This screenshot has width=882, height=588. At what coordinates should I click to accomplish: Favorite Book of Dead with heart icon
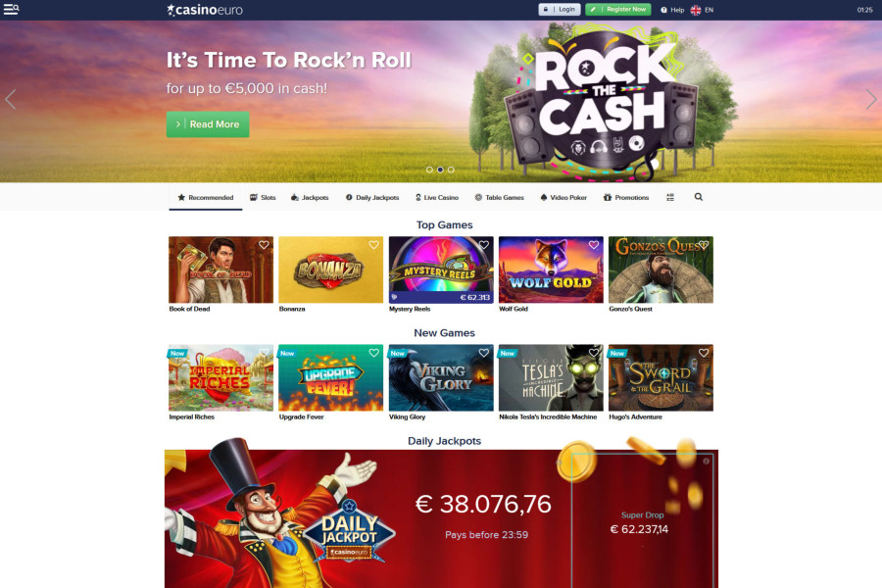(x=264, y=245)
